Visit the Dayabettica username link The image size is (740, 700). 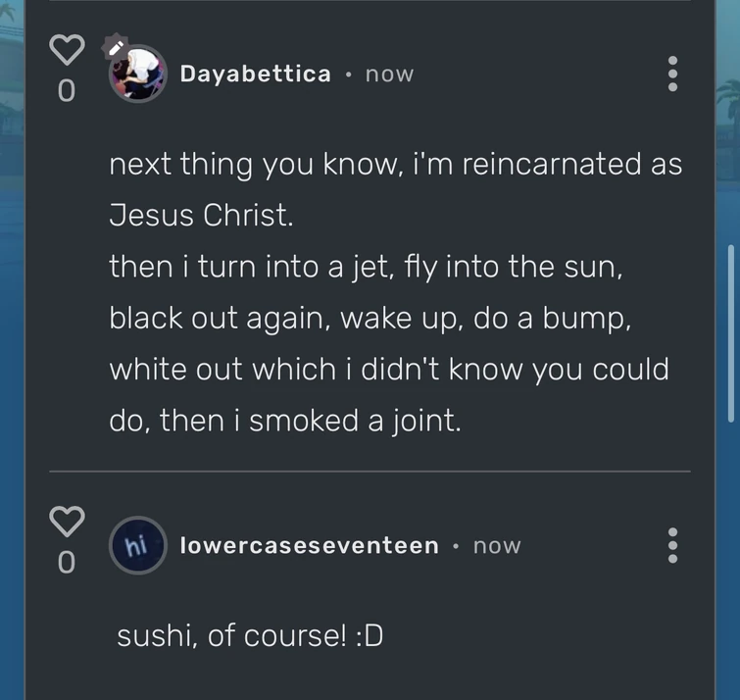(255, 74)
